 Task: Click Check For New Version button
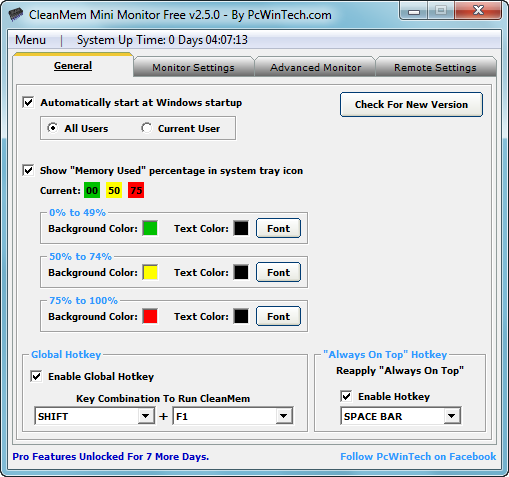pyautogui.click(x=411, y=105)
